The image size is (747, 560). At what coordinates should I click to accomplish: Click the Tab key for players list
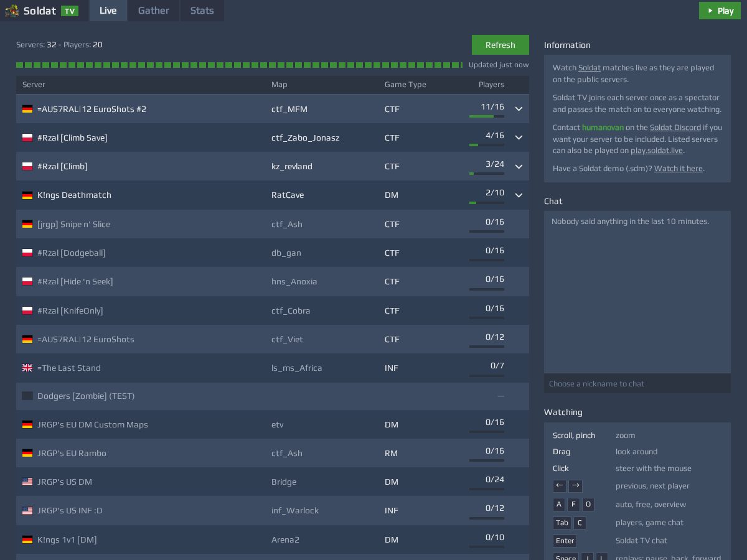(562, 523)
